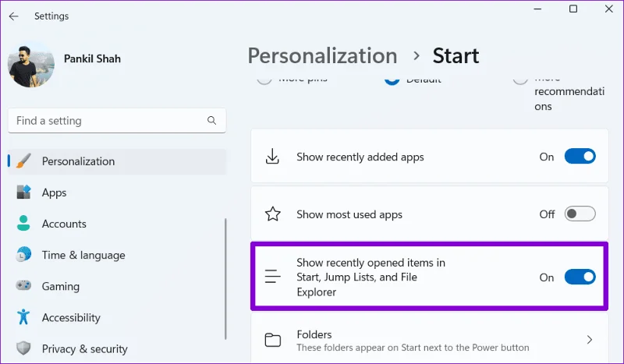Screen dimensions: 624x364
Task: Click the breadcrumb chevron separator
Action: pos(417,55)
